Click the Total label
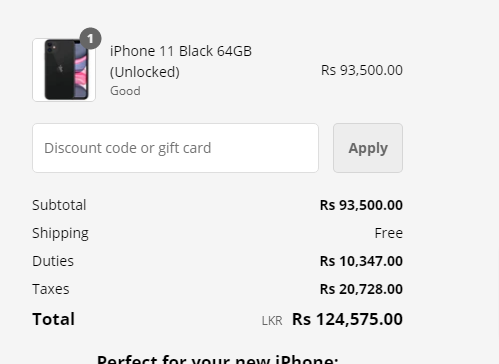Screen dimensions: 499x364 point(53,319)
